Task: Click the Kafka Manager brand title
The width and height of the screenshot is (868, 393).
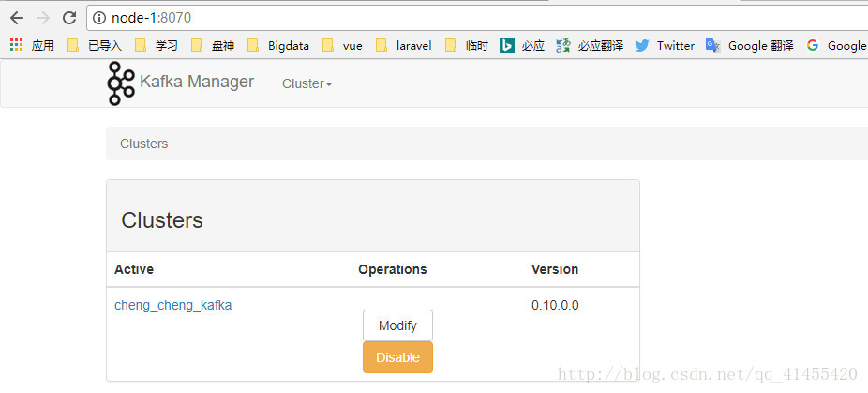Action: tap(197, 82)
